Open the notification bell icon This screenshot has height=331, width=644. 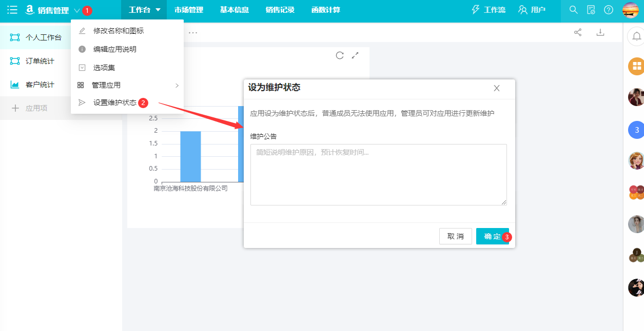637,36
